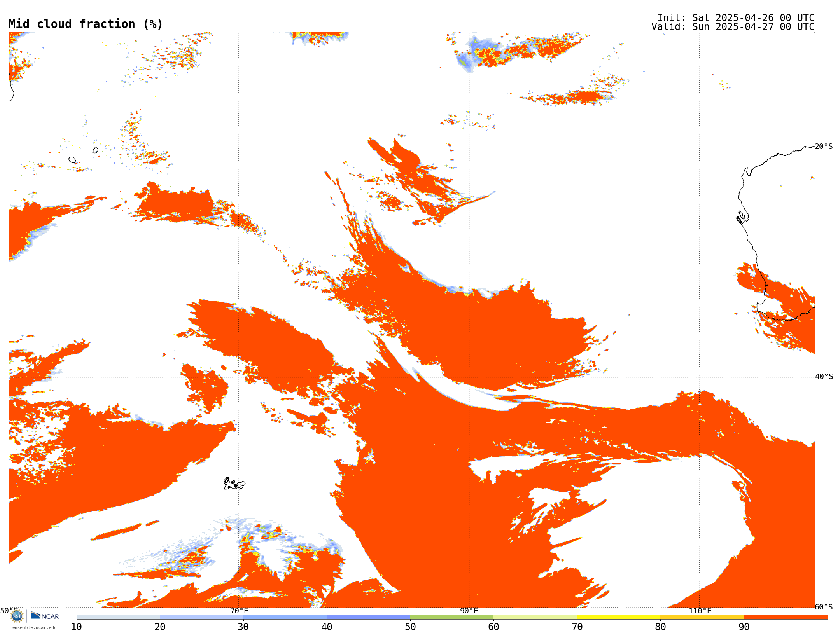Click the colorbar tick label 80

click(x=661, y=627)
